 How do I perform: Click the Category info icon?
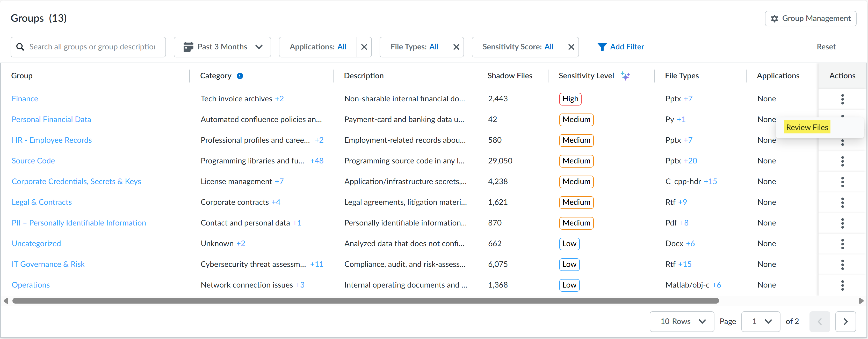(240, 76)
